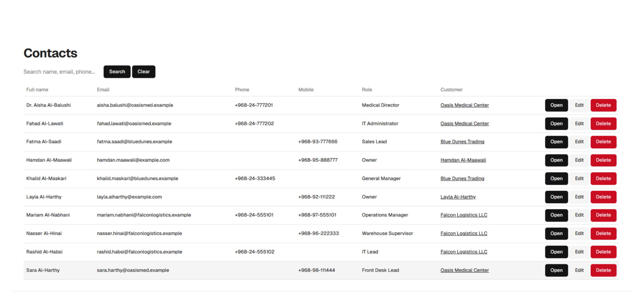Follow Oasis Medical Center link for Dr. Aisha

coord(464,105)
